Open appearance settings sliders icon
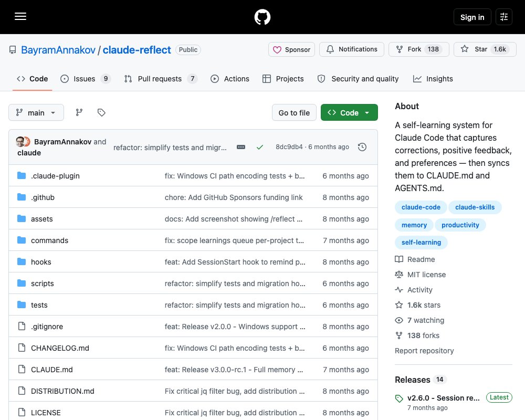525x420 pixels. click(x=503, y=17)
